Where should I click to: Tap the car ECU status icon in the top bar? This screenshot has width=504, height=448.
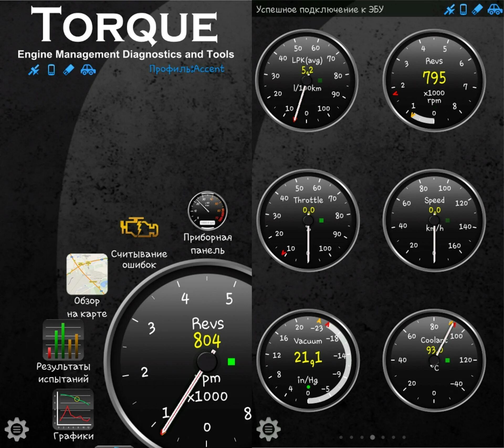(495, 9)
